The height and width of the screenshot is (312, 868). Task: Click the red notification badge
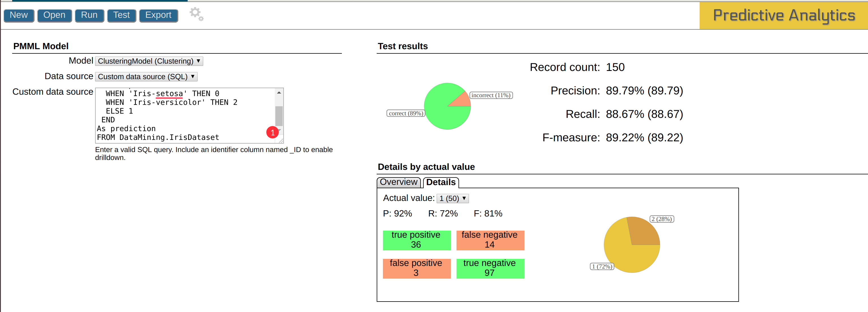coord(272,132)
